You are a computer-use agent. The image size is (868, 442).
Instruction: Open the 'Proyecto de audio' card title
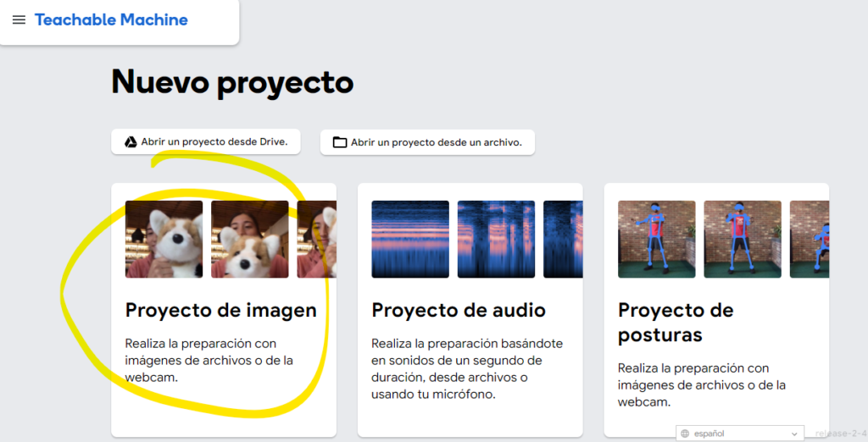pyautogui.click(x=459, y=311)
